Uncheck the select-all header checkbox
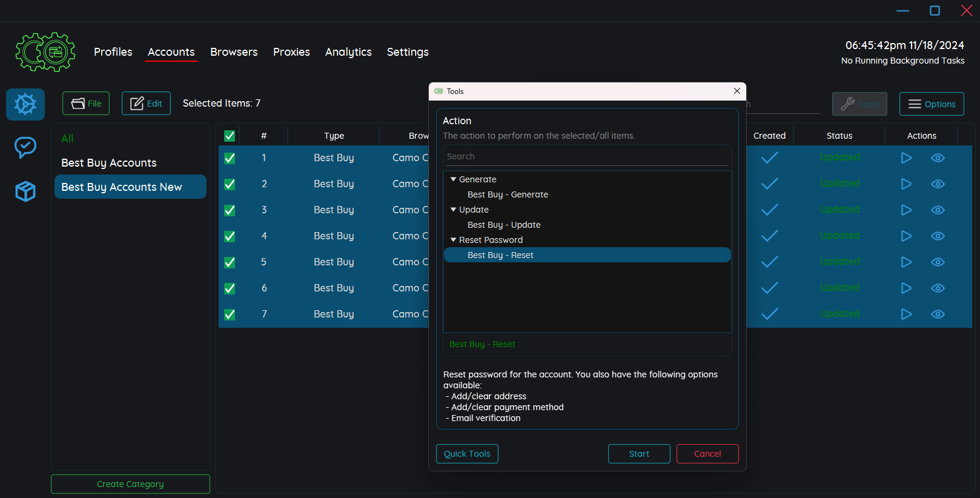Screen dimensions: 980x498 230,136
